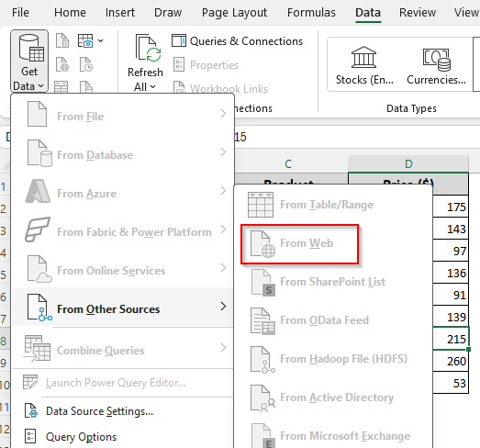Choose From Hadoop File (HDFS)
Viewport: 480px width, 448px height.
333,359
